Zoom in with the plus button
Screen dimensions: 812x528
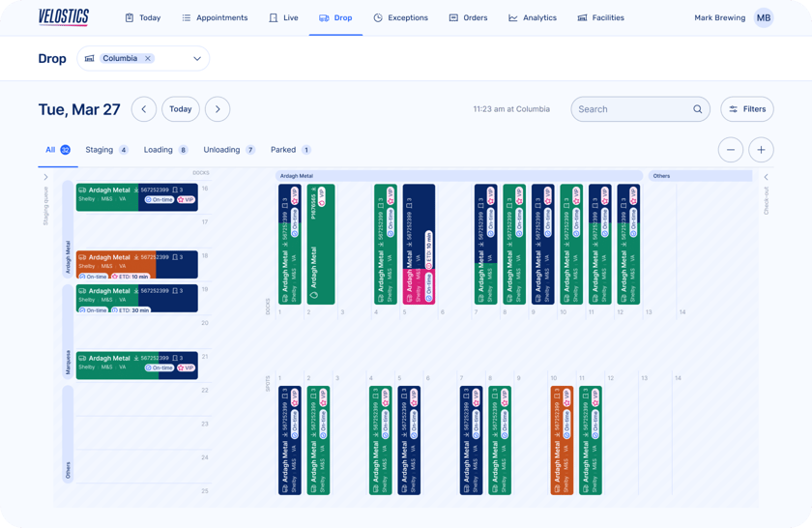pos(761,150)
